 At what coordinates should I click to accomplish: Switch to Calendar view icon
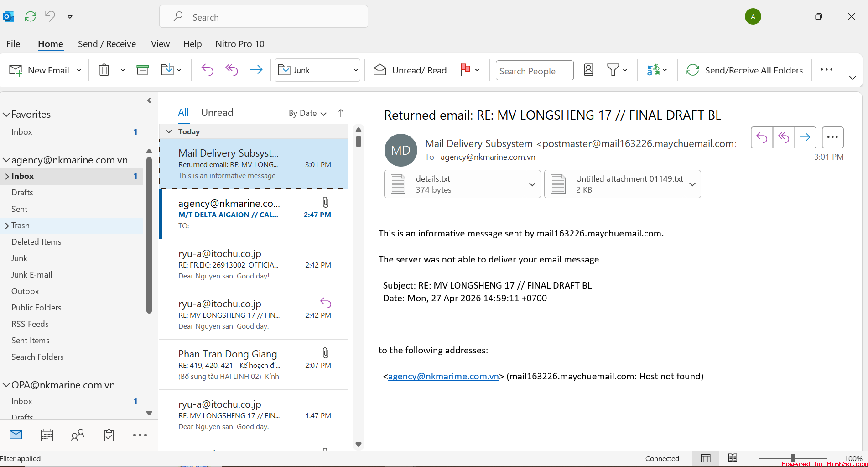point(47,435)
